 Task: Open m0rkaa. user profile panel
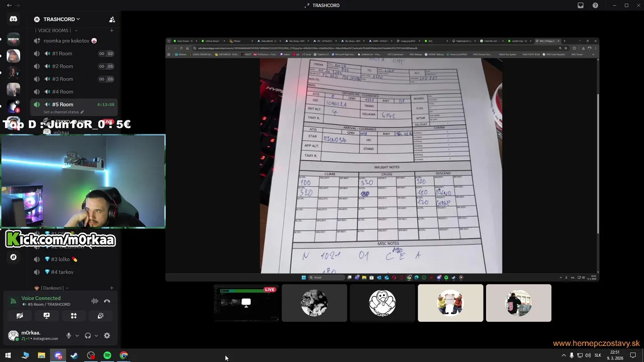pyautogui.click(x=34, y=335)
